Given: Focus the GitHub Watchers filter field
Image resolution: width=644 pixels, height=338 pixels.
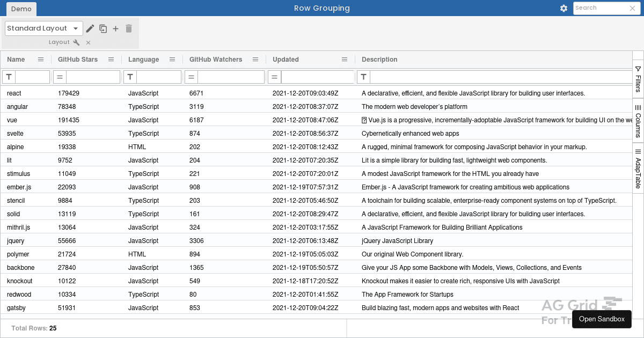Looking at the screenshot, I should coord(231,77).
